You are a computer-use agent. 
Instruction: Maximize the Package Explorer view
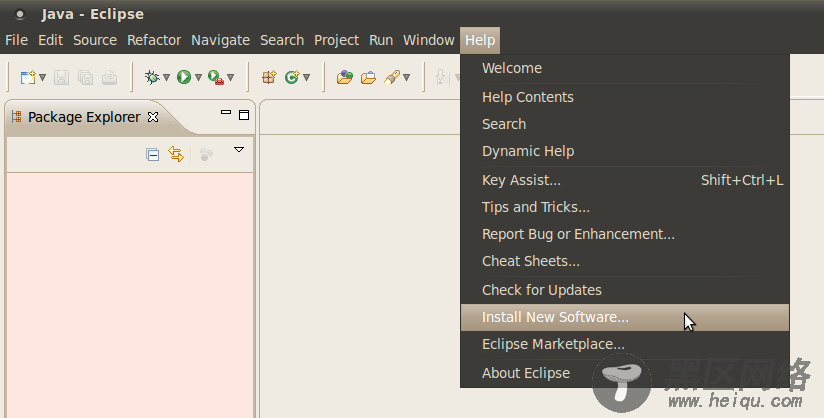244,115
